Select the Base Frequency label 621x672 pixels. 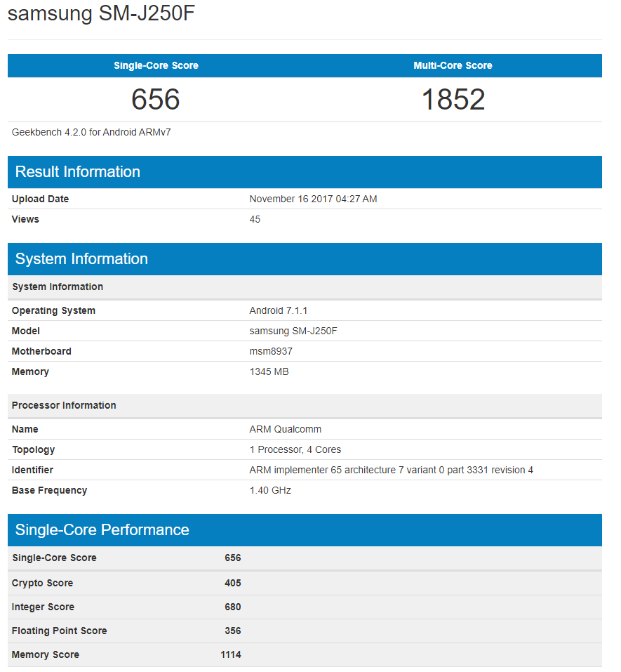click(x=49, y=490)
